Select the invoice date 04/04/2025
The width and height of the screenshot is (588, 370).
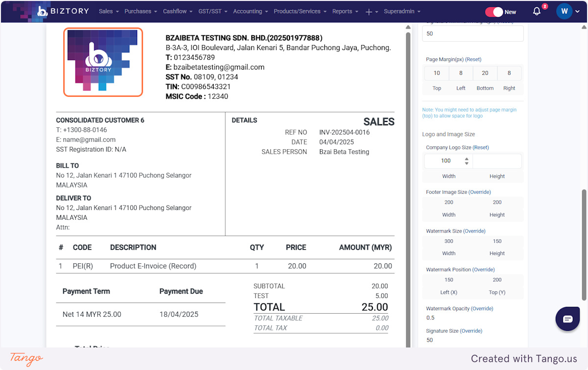[337, 142]
